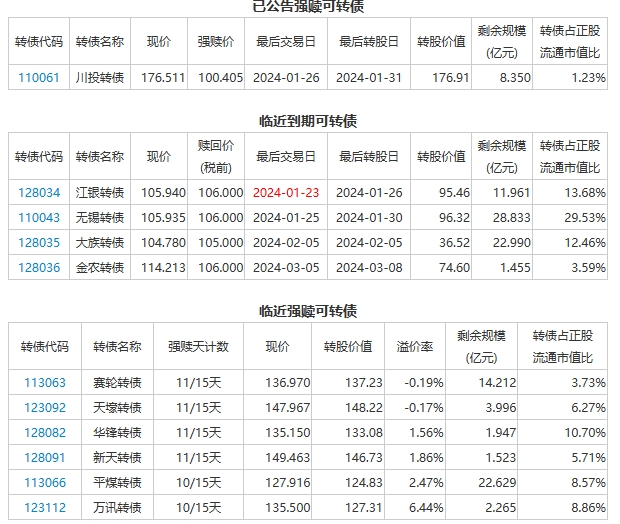
Task: Open bond code link 128036
Action: 39,268
